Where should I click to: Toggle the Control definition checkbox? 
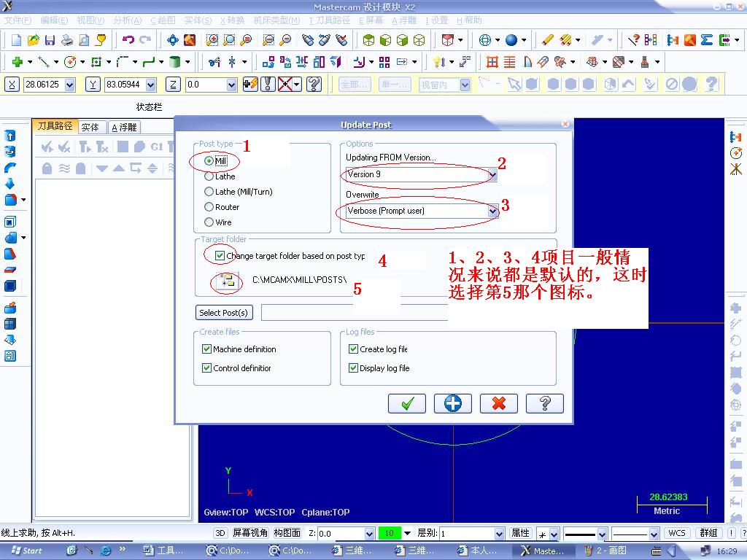[x=206, y=368]
